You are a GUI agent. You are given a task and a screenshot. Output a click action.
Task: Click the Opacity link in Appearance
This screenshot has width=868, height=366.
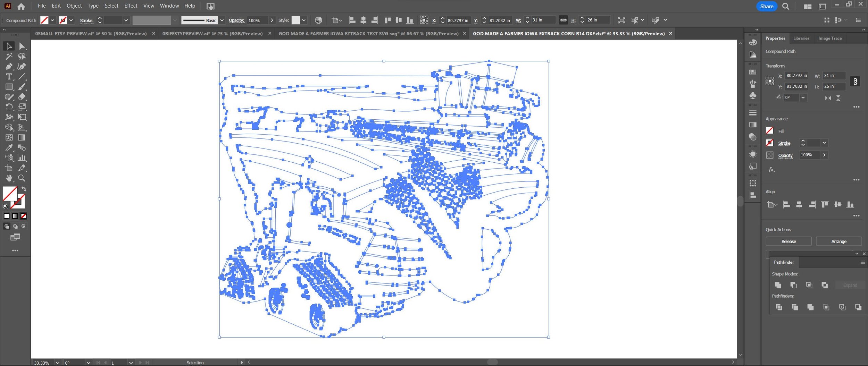pyautogui.click(x=785, y=155)
